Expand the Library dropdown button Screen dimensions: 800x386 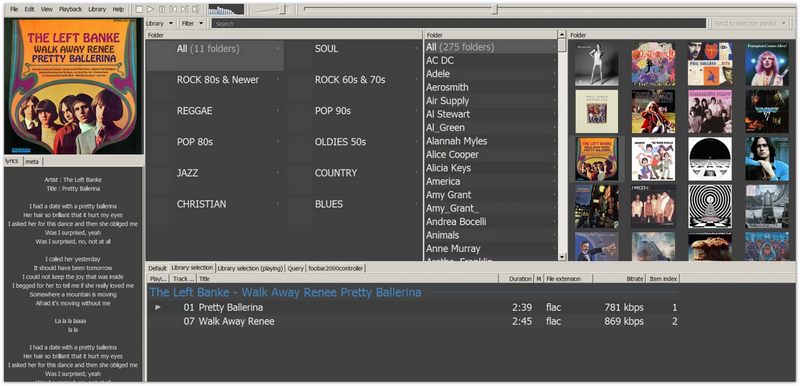coord(160,23)
